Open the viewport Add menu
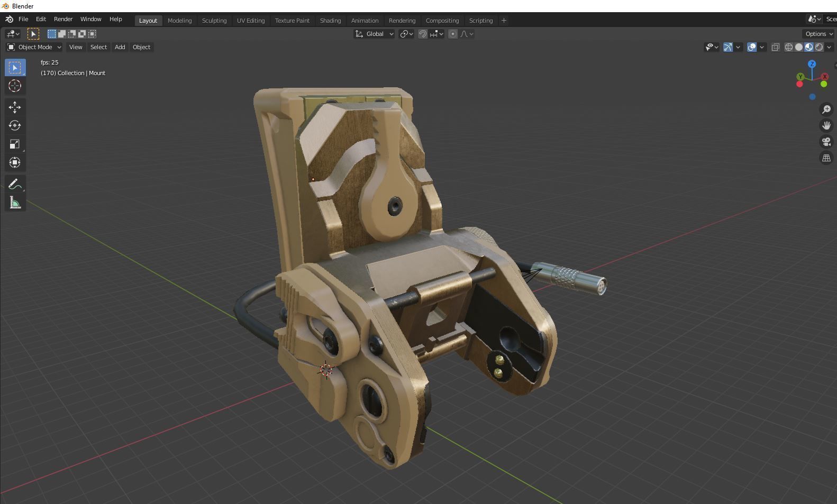The height and width of the screenshot is (504, 837). tap(120, 47)
